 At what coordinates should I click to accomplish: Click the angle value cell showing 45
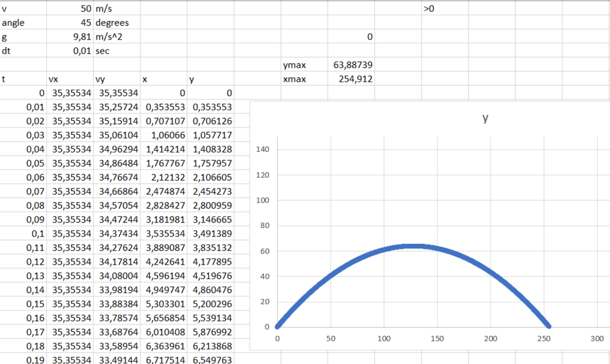tap(70, 23)
